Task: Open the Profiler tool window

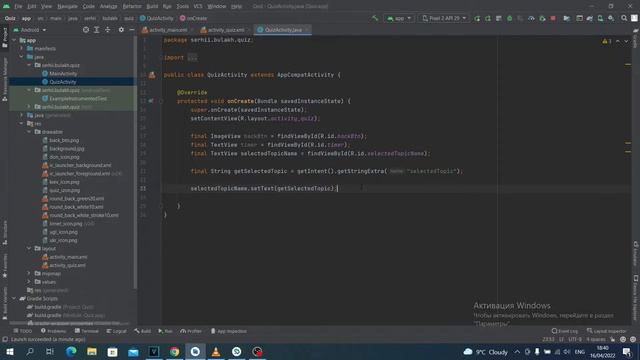Action: (x=191, y=331)
